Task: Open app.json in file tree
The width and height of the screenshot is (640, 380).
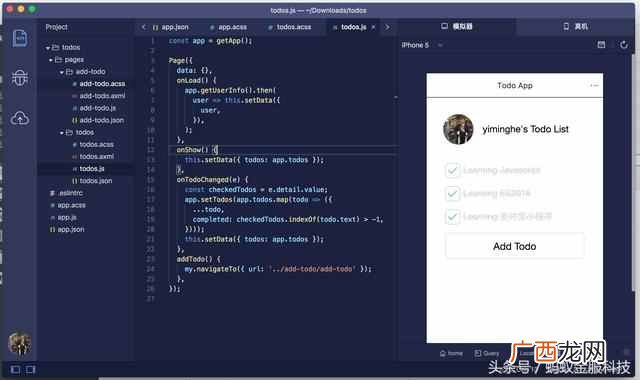Action: [71, 230]
